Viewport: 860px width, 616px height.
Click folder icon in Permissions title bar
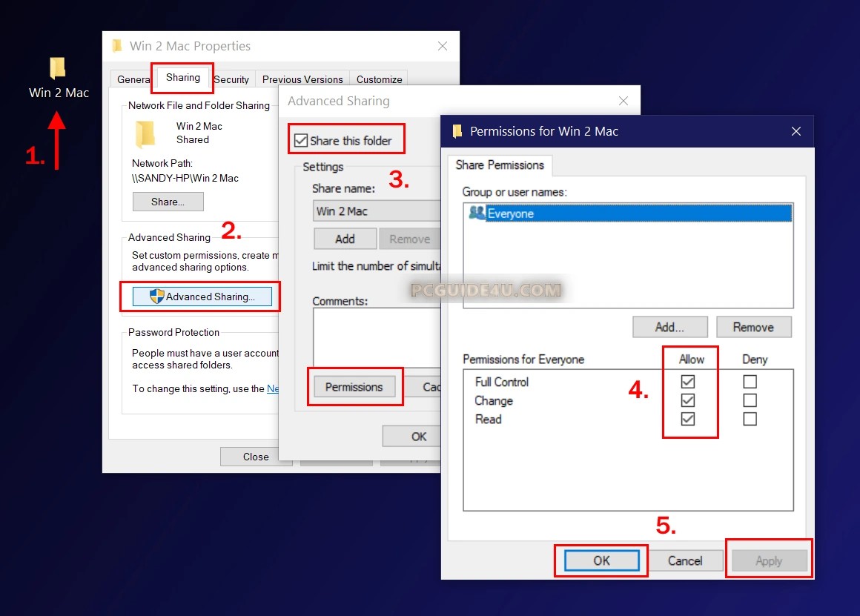tap(457, 131)
